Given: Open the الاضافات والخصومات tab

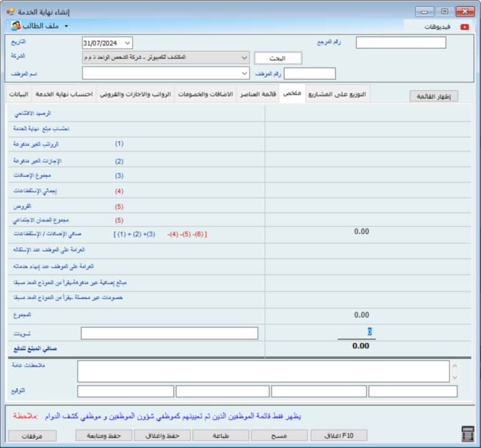Looking at the screenshot, I should click(x=205, y=94).
